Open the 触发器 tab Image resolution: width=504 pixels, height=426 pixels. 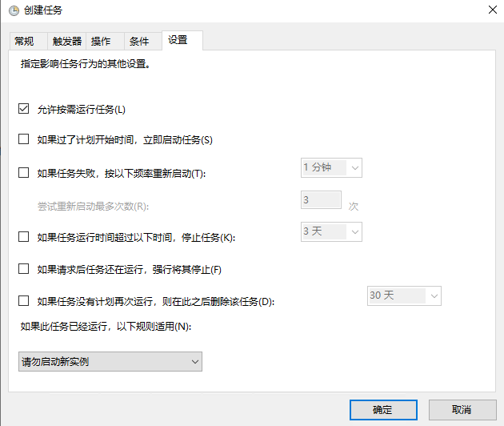(x=67, y=41)
